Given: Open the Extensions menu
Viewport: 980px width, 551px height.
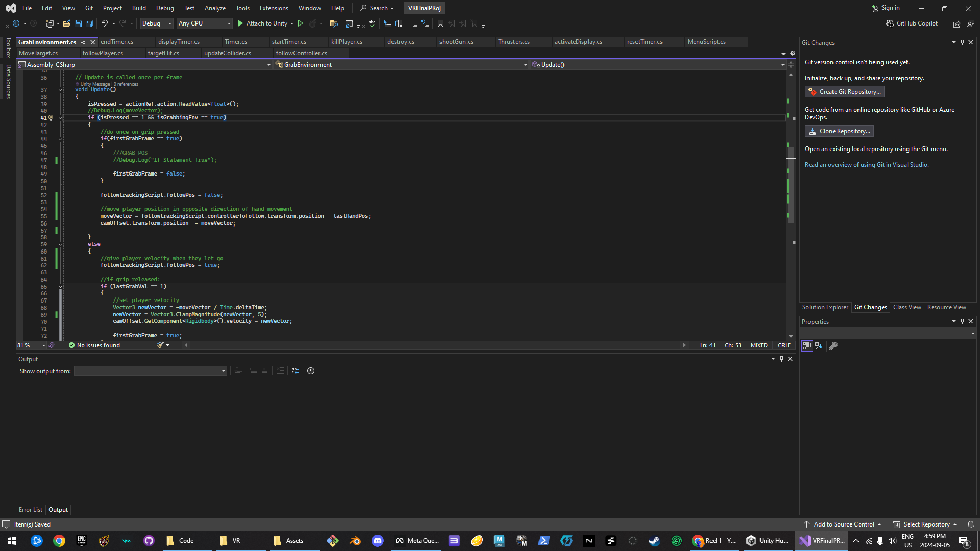Looking at the screenshot, I should point(274,8).
